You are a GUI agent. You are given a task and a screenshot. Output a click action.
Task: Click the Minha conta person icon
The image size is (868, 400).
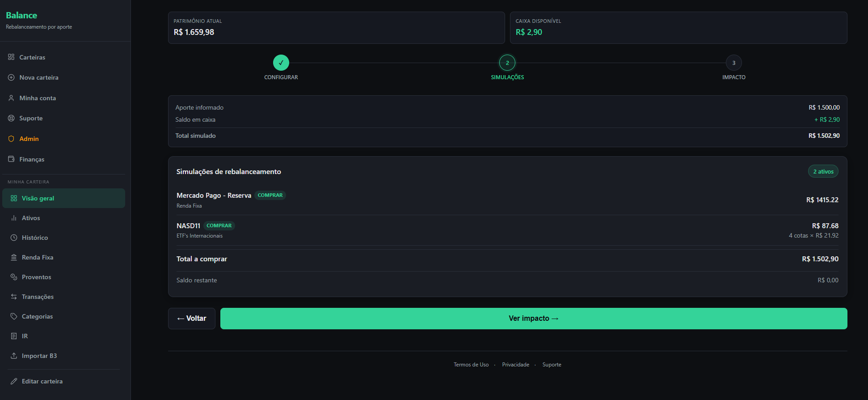click(11, 98)
